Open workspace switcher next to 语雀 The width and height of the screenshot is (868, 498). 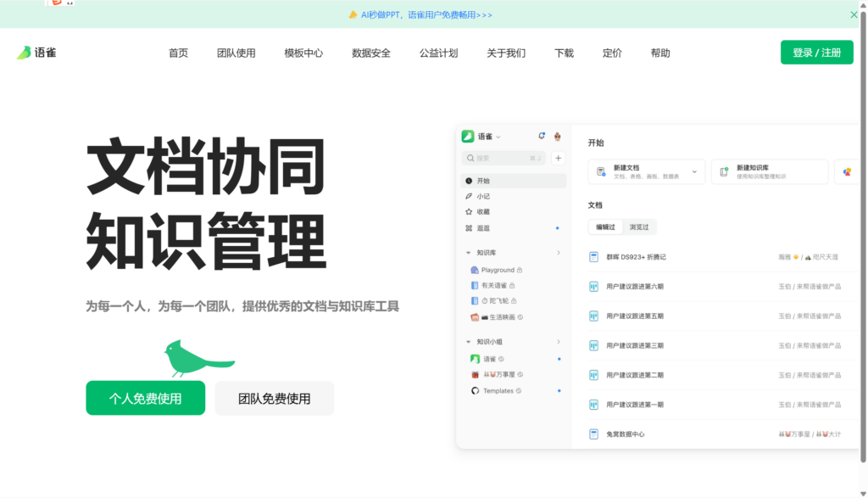pyautogui.click(x=498, y=136)
